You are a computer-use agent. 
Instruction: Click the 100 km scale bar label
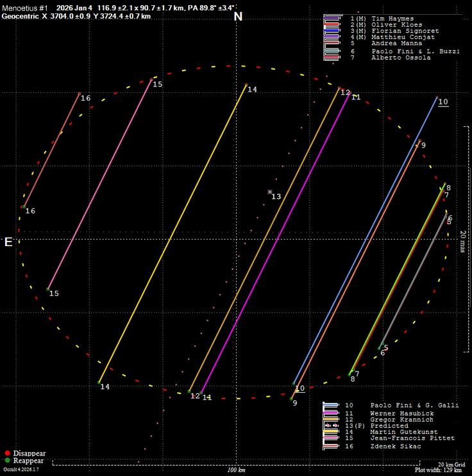[x=236, y=471]
